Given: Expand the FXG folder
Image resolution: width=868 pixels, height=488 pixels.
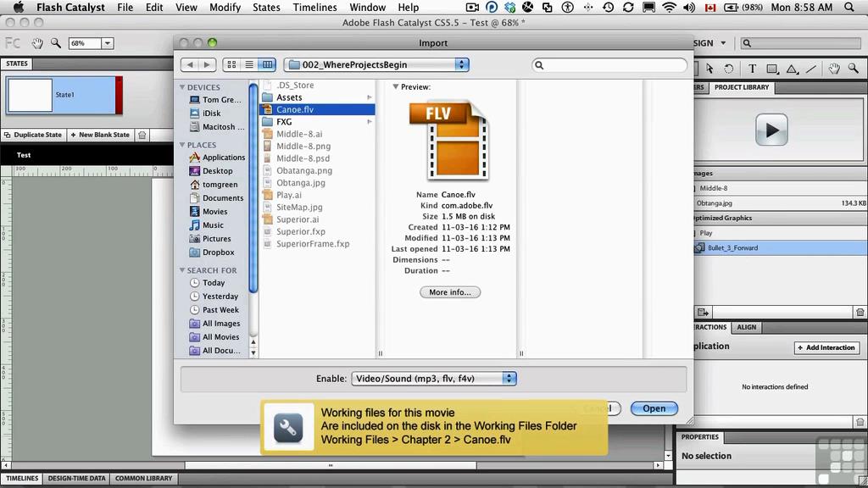Looking at the screenshot, I should (370, 122).
